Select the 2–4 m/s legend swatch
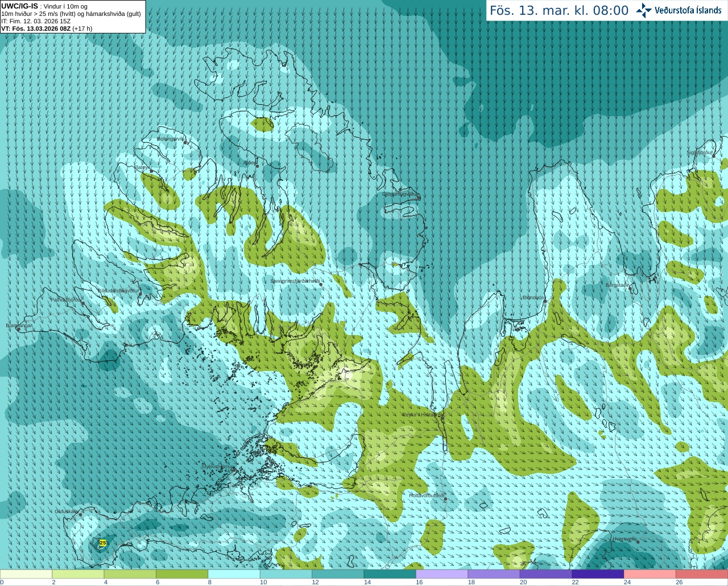728x586 pixels. pos(78,574)
